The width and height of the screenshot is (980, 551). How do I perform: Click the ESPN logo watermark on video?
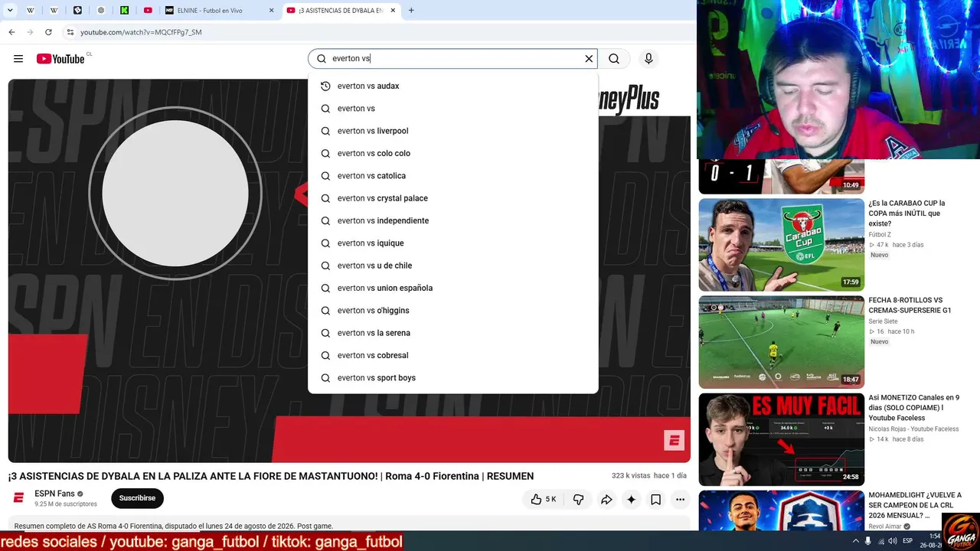coord(674,440)
